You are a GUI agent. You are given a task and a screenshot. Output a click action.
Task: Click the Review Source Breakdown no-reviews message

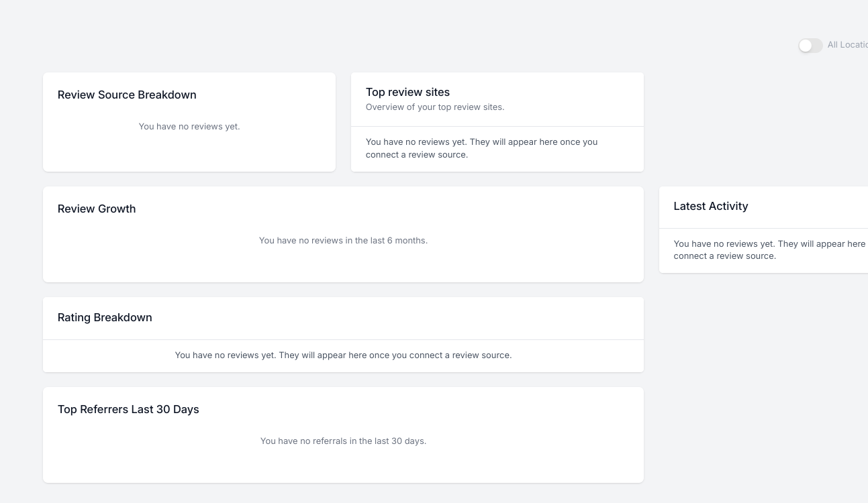pos(189,126)
